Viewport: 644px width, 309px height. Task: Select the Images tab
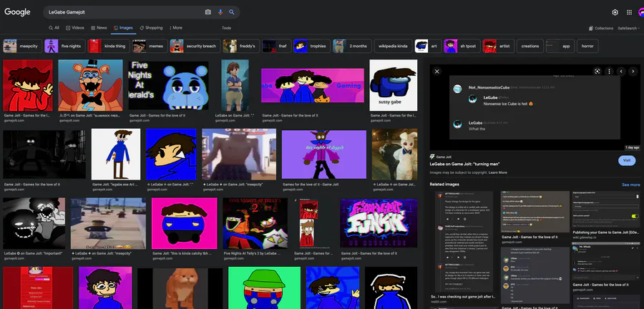[123, 28]
